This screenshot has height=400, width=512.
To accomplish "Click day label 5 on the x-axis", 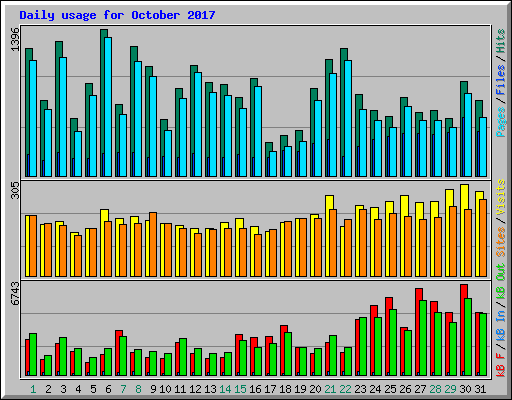I will tap(93, 389).
